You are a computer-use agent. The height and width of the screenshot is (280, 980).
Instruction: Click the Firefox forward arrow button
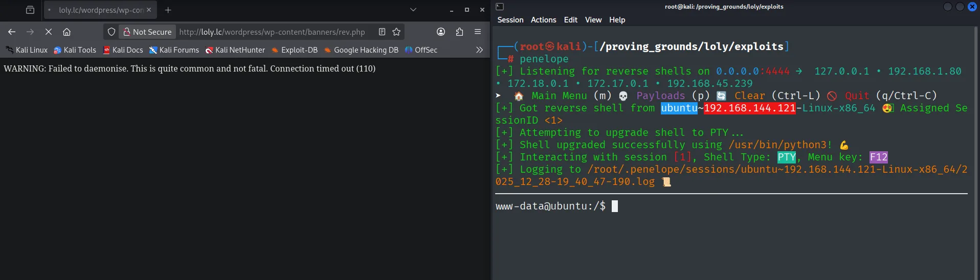[x=30, y=32]
